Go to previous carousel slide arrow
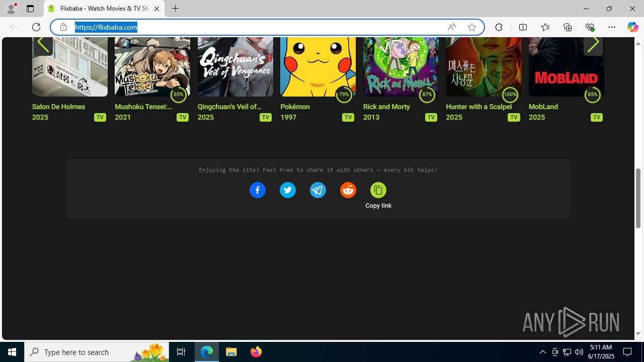The width and height of the screenshot is (644, 362). [43, 44]
